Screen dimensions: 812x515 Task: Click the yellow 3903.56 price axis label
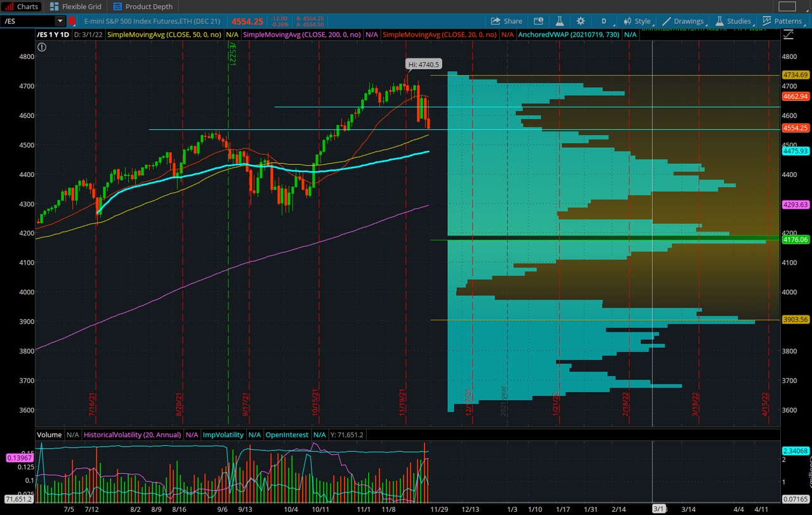click(x=796, y=320)
